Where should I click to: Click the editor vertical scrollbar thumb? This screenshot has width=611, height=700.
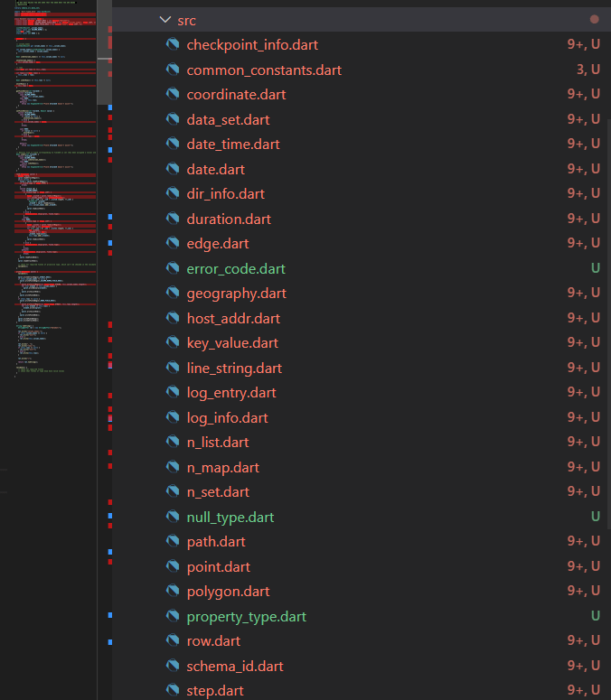click(105, 51)
